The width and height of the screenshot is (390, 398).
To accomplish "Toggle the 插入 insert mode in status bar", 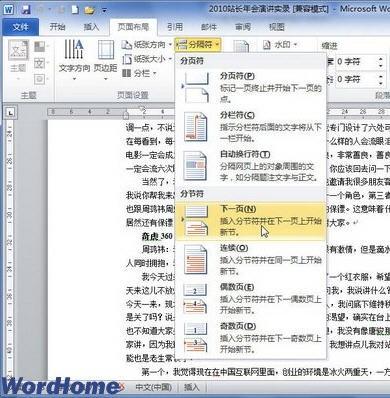I will tap(192, 387).
